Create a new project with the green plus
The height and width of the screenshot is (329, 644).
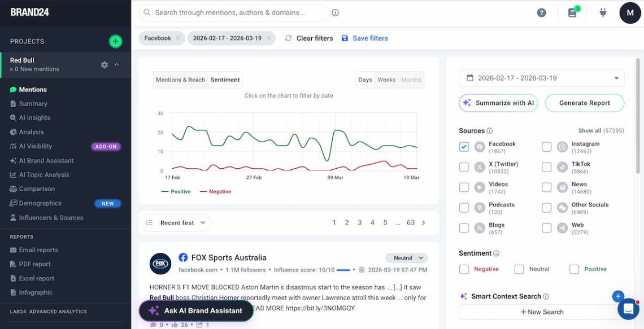(115, 41)
